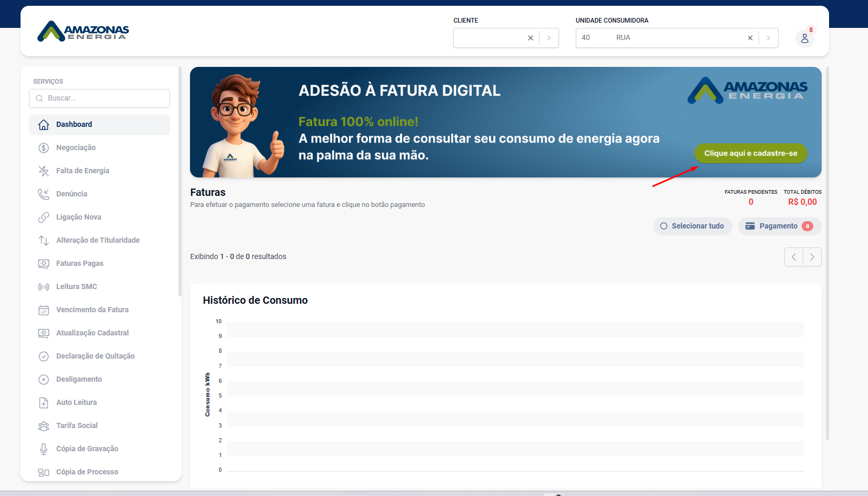Expand the Cliente dropdown arrow
This screenshot has width=868, height=496.
pyautogui.click(x=549, y=38)
